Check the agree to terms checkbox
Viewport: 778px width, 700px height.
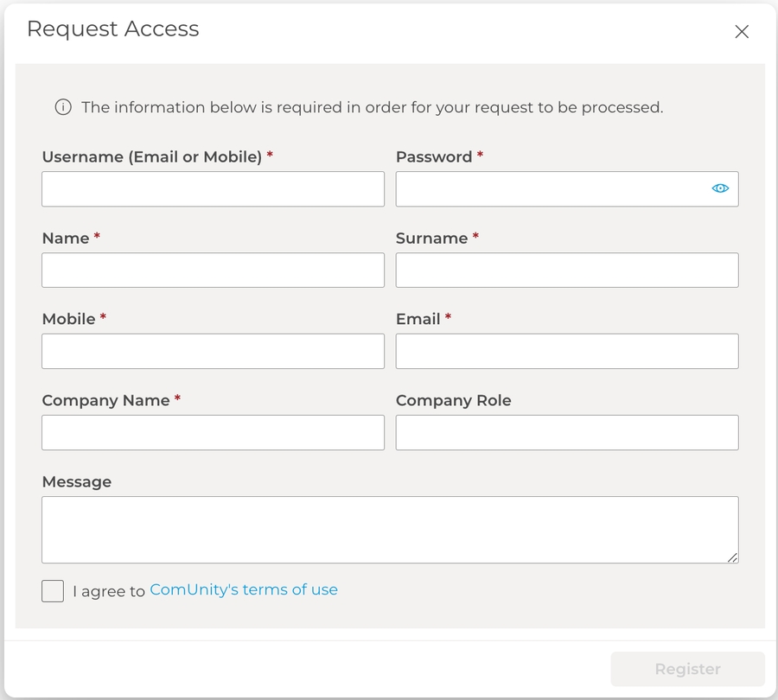pos(53,591)
